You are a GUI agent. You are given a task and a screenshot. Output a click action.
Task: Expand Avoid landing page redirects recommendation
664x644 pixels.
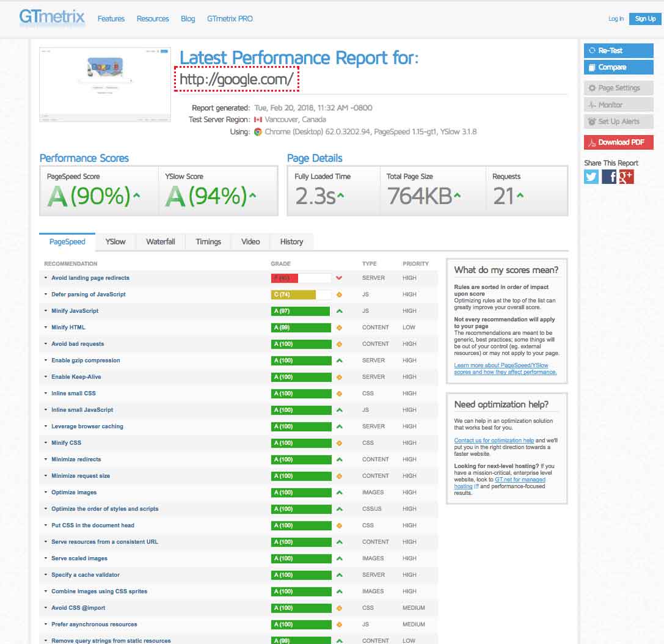[x=90, y=278]
